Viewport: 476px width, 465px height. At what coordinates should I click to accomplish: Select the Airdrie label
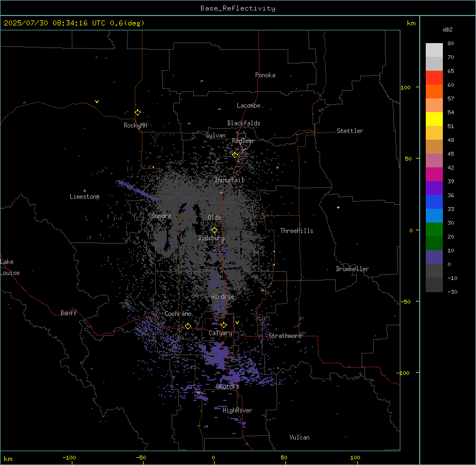223,297
